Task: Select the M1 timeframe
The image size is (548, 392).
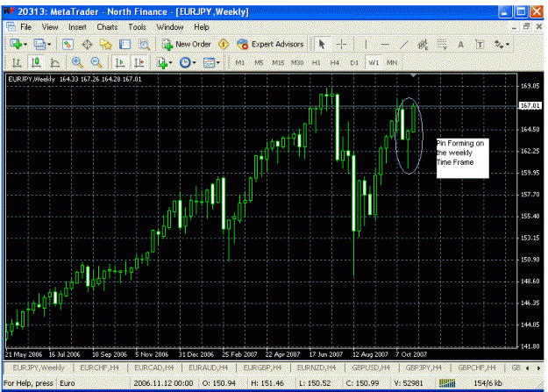Action: click(239, 62)
